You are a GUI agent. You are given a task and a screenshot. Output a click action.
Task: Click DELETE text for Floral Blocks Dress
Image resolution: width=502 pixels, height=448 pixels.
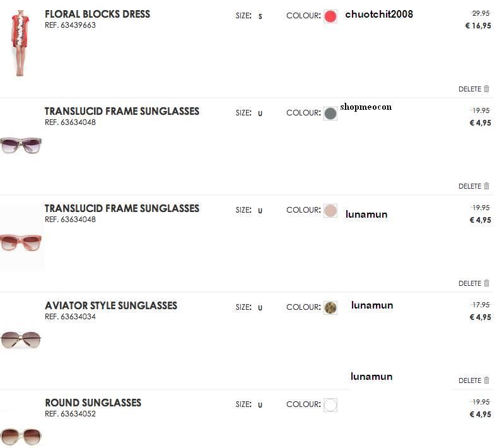(x=470, y=90)
